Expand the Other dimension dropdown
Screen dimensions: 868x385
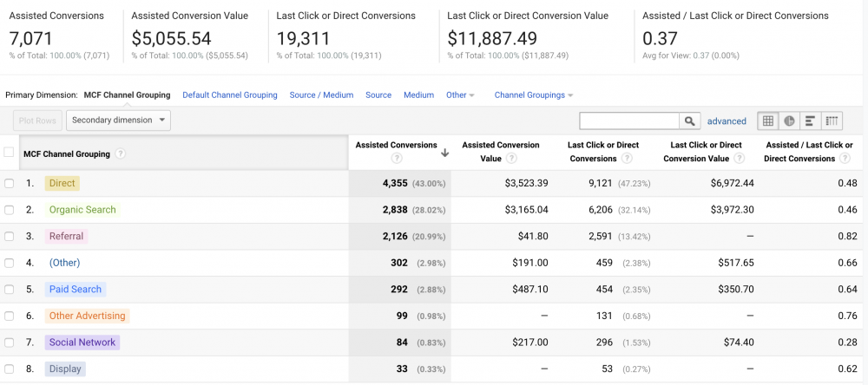[460, 95]
